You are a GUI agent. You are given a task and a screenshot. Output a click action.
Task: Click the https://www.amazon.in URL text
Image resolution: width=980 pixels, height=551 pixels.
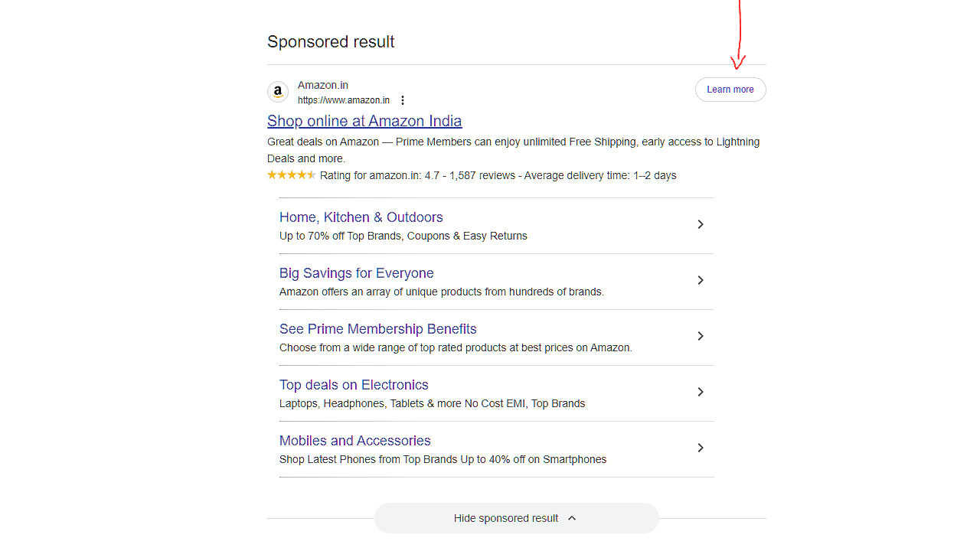click(x=344, y=100)
